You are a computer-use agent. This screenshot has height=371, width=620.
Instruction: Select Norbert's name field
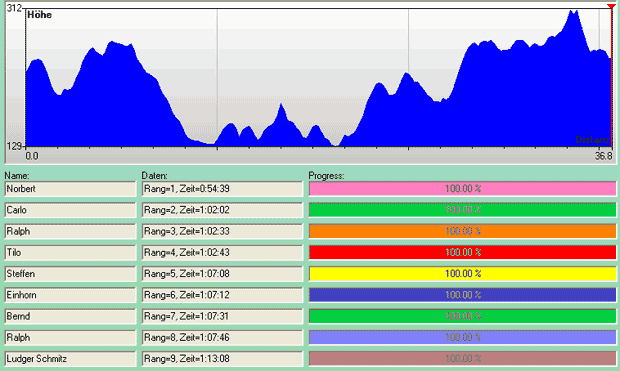point(70,189)
